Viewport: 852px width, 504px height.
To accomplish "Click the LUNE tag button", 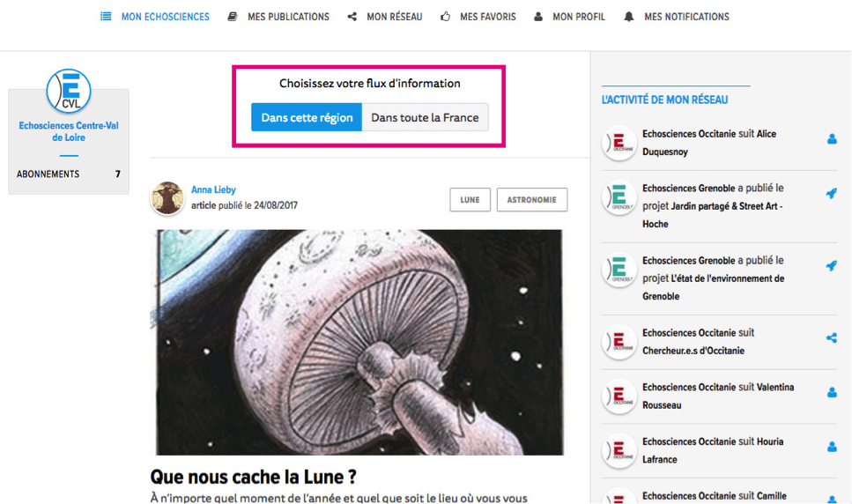I will point(470,200).
